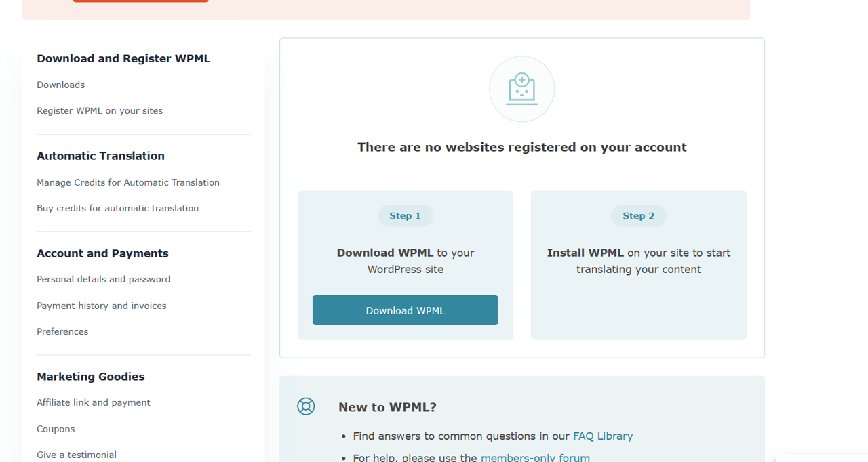This screenshot has height=462, width=868.
Task: Click the Step 2 badge
Action: pyautogui.click(x=639, y=215)
